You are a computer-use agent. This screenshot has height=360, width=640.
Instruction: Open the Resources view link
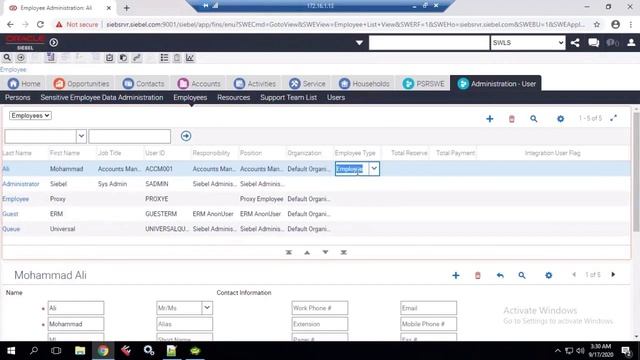click(x=233, y=98)
